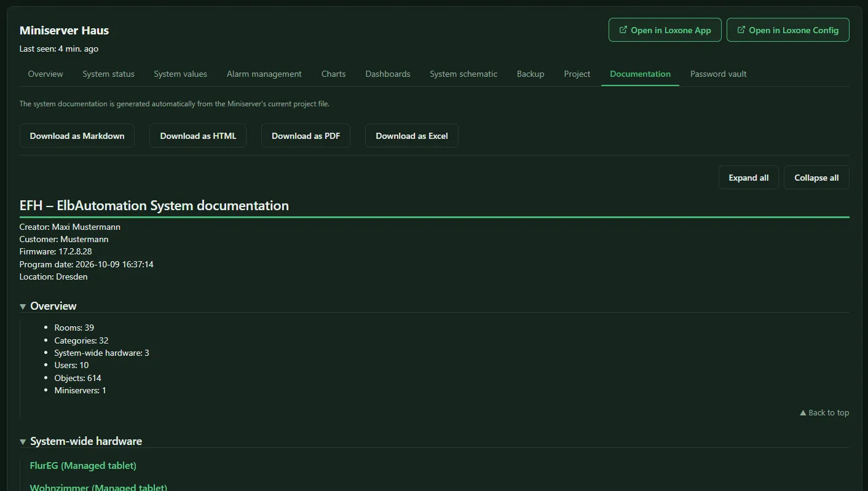Download the documentation as Excel
868x491 pixels.
412,136
